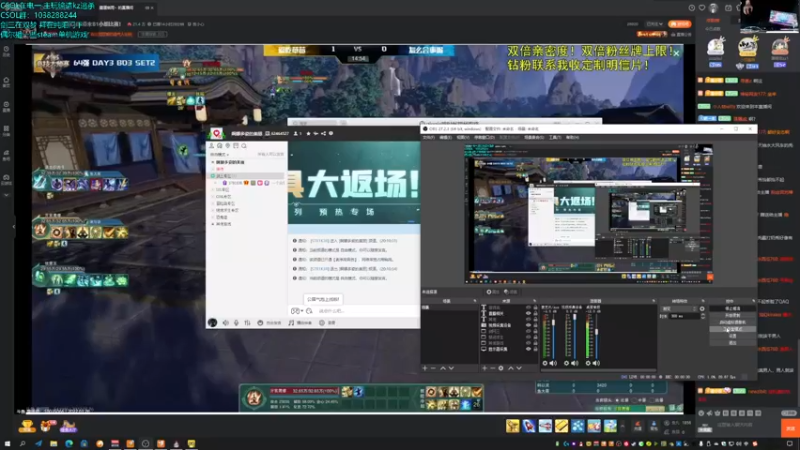Add a new scene in OBS Scenes panel
This screenshot has width=800, height=450.
click(424, 368)
